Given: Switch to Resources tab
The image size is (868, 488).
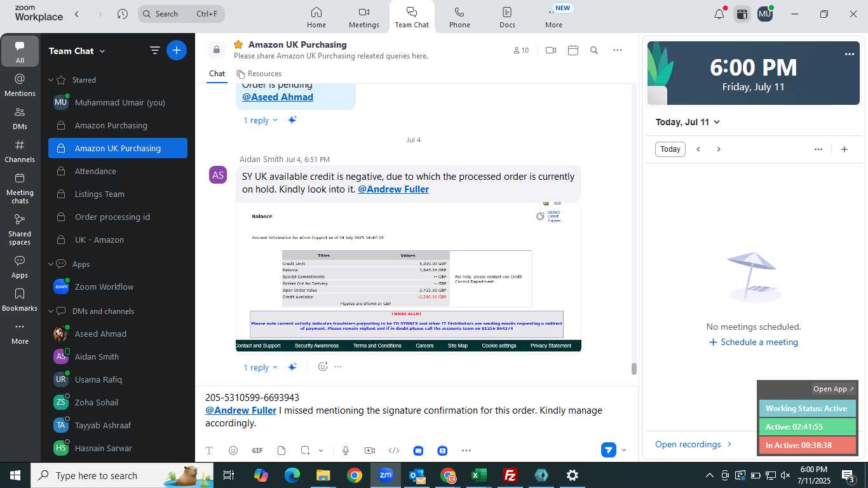Looking at the screenshot, I should click(259, 74).
